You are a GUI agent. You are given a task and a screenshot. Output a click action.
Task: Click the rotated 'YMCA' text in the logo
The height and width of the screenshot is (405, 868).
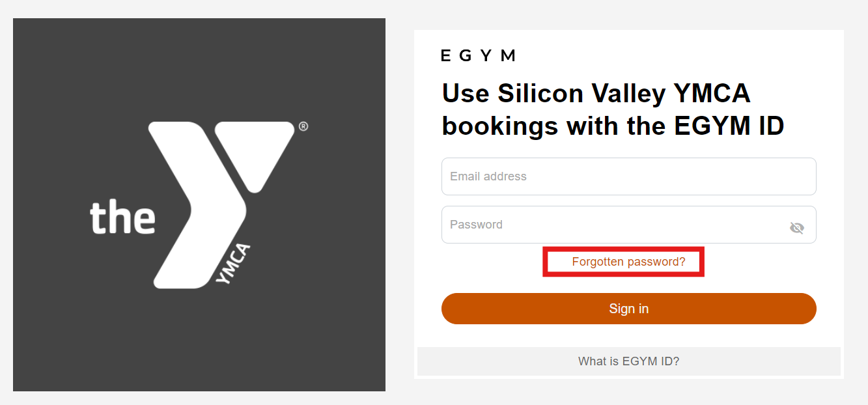(x=233, y=264)
